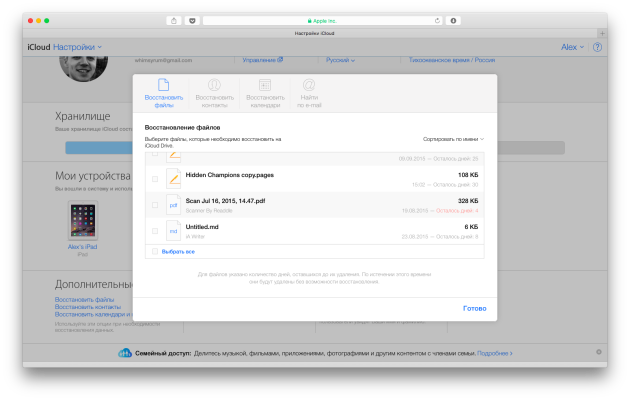Click the PDF icon of Scan Jul 16 file
The width and height of the screenshot is (630, 400).
click(x=173, y=205)
